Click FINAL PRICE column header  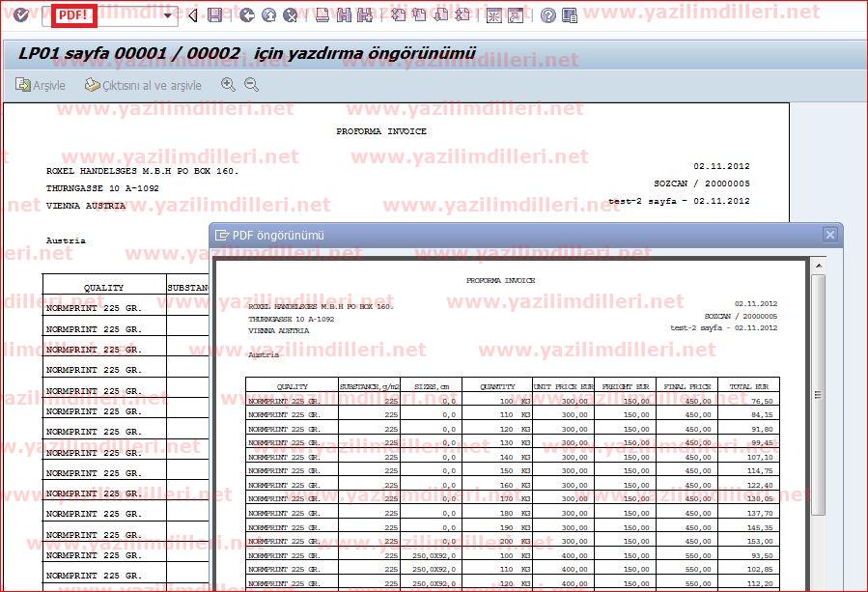tap(687, 386)
